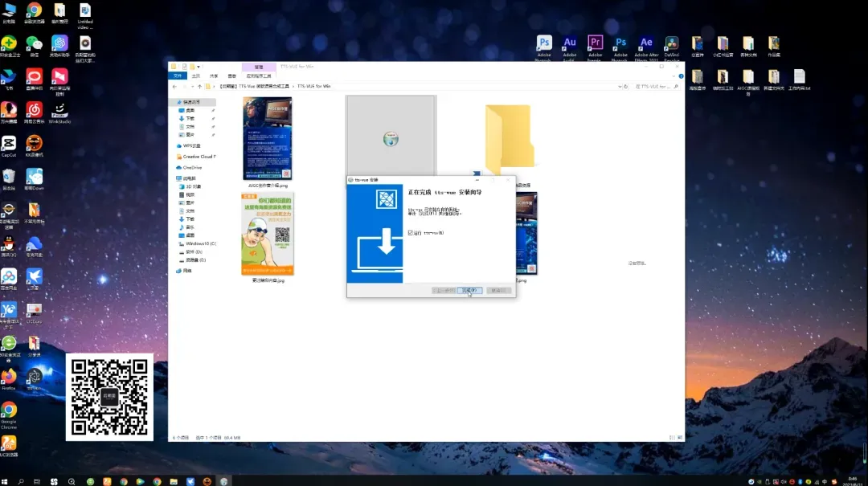
Task: Select the AIGC png image thumbnail
Action: [267, 138]
